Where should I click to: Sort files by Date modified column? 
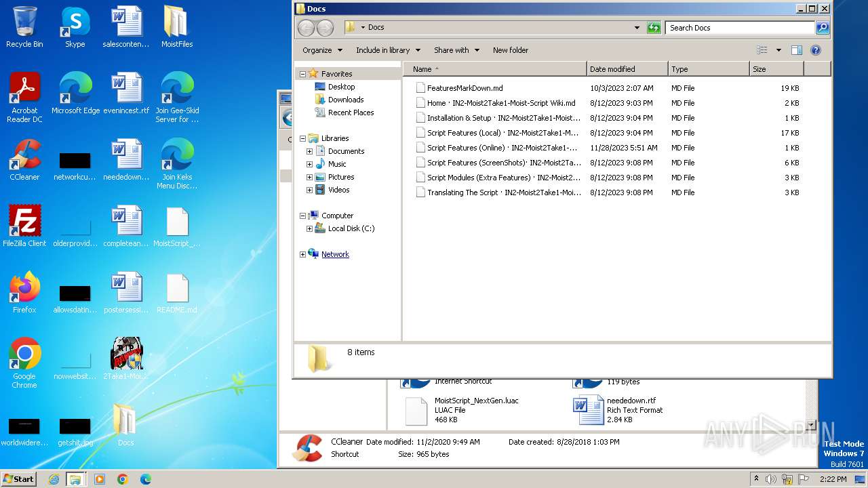(627, 69)
